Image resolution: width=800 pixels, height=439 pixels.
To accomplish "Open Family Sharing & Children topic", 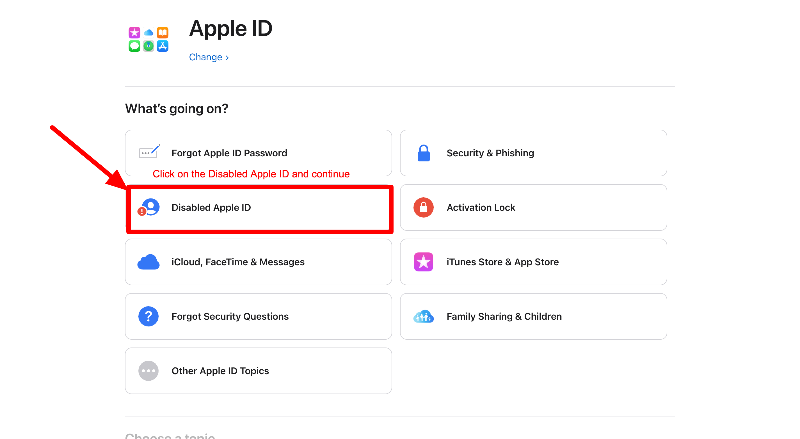I will (533, 316).
